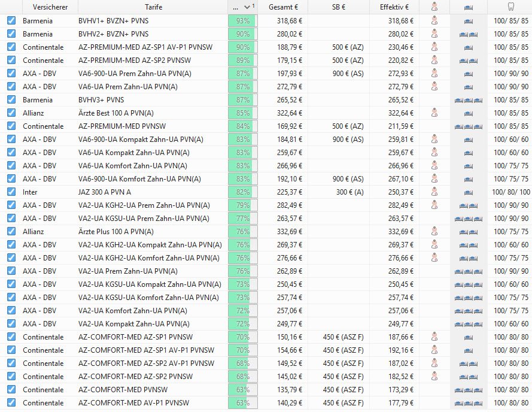Click bed icon in VA6-UA Prem Zahn-UA row
The width and height of the screenshot is (532, 412).
pos(469,87)
